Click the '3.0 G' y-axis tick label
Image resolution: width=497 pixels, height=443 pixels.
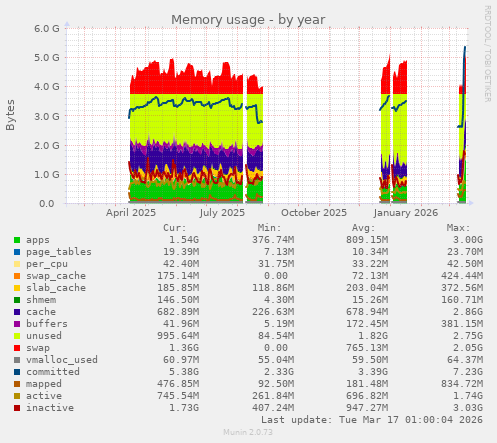point(47,116)
